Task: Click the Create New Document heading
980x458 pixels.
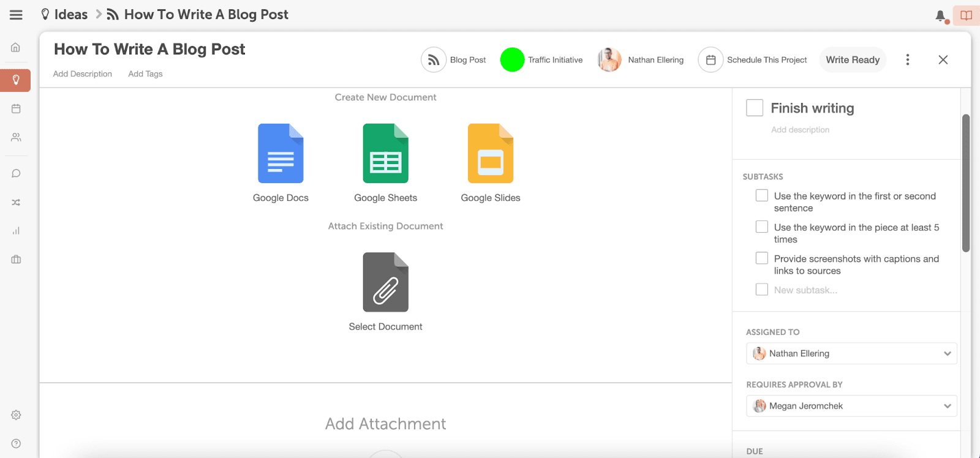Action: pyautogui.click(x=385, y=97)
